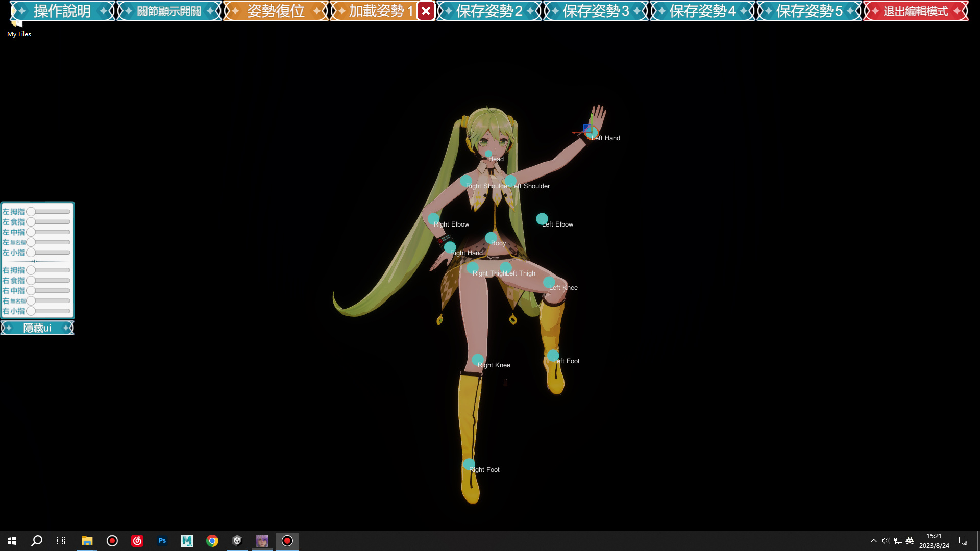Select the Left Hand joint marker
The image size is (980, 551).
tap(592, 133)
